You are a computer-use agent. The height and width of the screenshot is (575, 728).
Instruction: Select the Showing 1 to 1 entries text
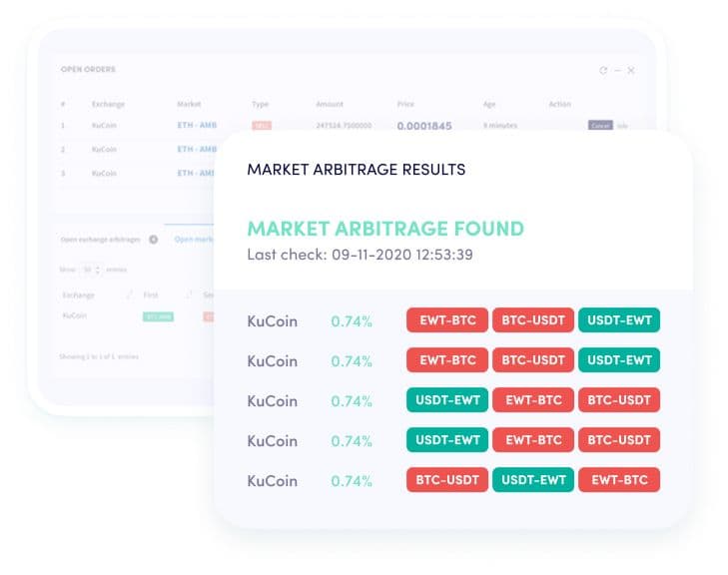coord(99,356)
